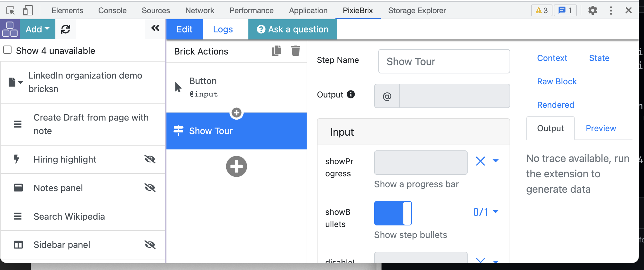
Task: Collapse sidebar with double-chevron icon
Action: click(x=155, y=28)
